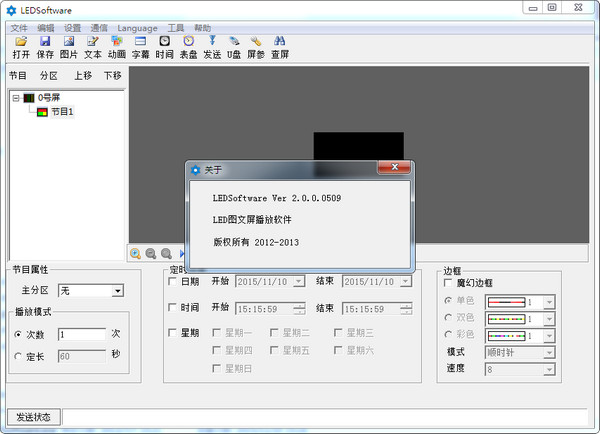Screen dimensions: 600x434
Task: Toggle the 星期 weekday checkbox
Action: pyautogui.click(x=173, y=332)
